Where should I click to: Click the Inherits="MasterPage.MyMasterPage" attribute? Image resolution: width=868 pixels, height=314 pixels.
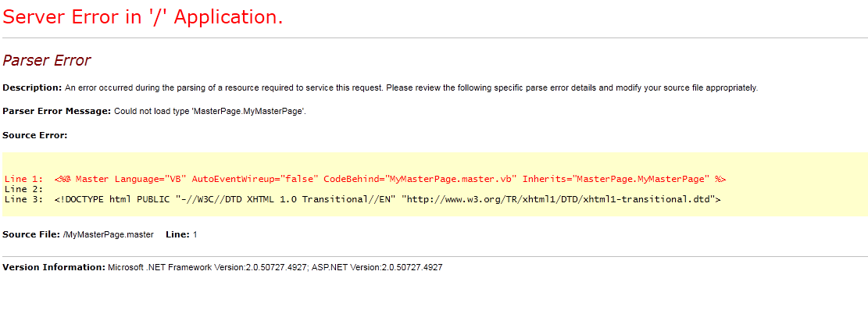[616, 179]
